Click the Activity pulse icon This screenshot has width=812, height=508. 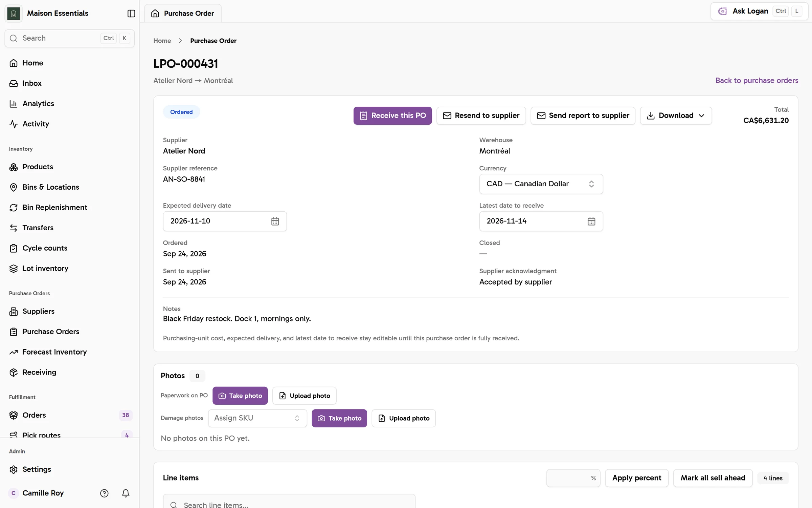tap(14, 124)
